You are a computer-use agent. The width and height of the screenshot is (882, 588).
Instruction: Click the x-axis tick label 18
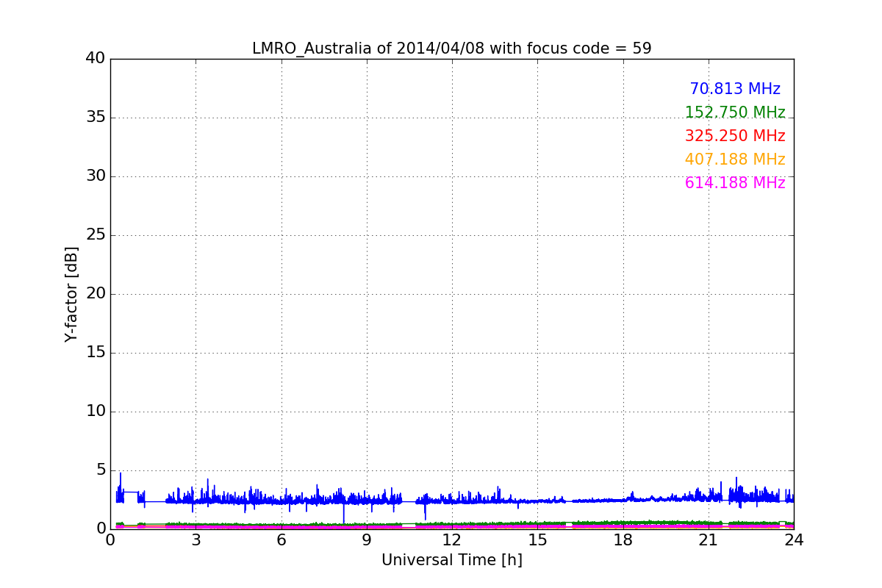(x=623, y=540)
